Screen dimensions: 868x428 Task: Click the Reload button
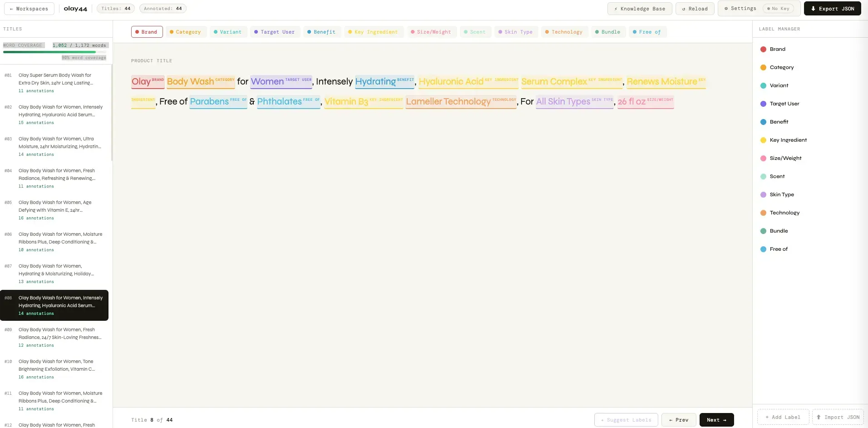click(x=695, y=9)
